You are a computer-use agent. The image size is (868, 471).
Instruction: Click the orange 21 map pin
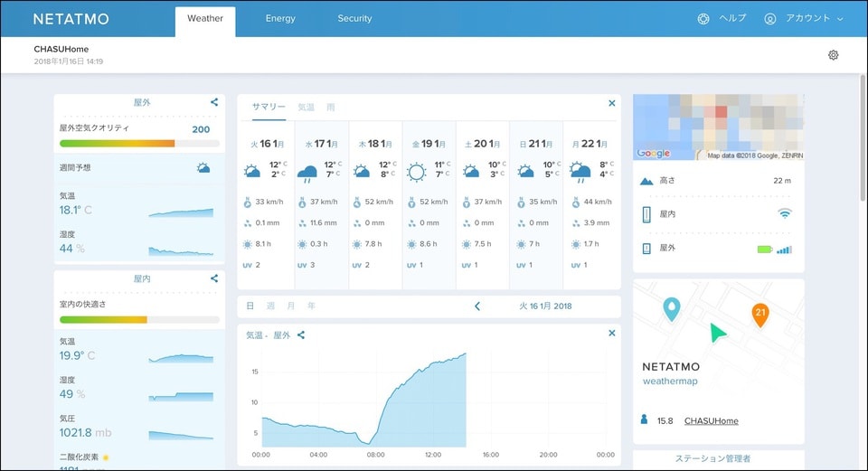760,314
